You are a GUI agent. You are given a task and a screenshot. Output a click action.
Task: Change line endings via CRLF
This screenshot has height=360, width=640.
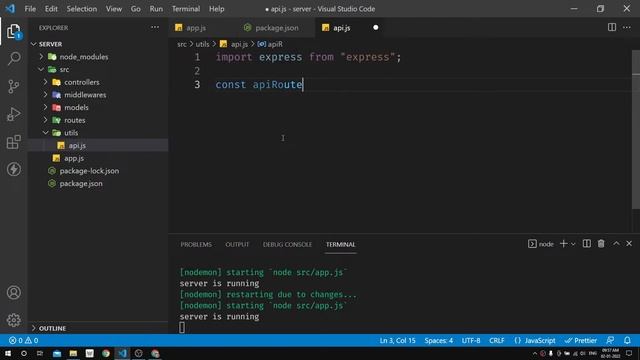(496, 340)
